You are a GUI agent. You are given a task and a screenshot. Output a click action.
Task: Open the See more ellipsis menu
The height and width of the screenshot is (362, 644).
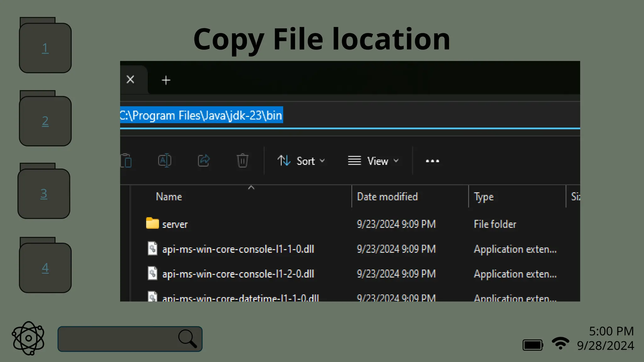(432, 161)
